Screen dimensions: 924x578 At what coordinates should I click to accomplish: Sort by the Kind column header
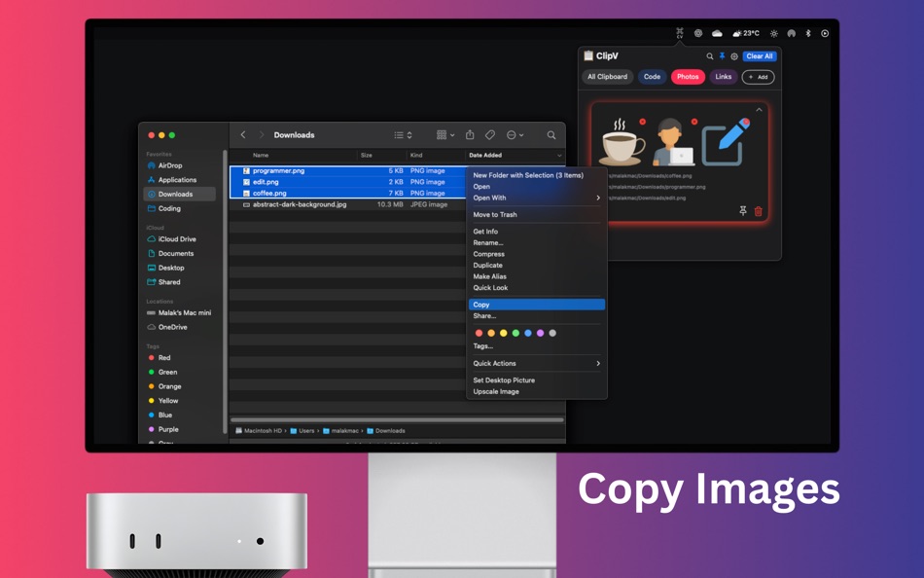click(x=416, y=155)
